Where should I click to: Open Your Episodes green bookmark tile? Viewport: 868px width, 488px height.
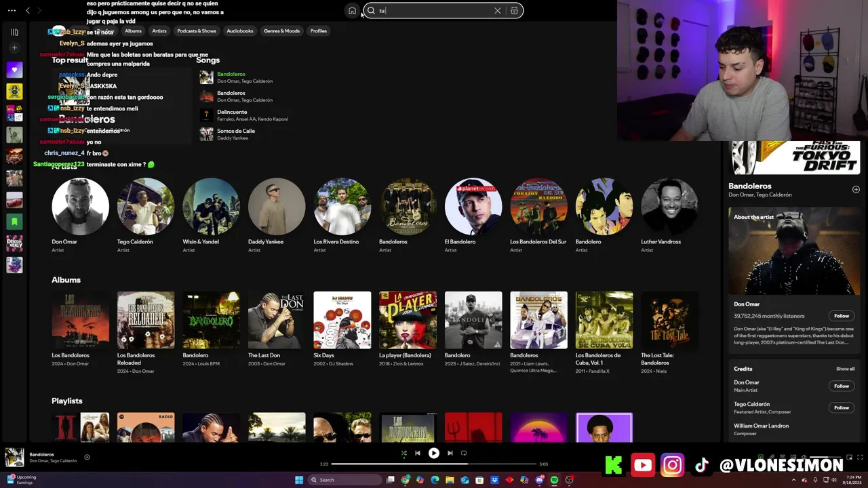point(14,221)
